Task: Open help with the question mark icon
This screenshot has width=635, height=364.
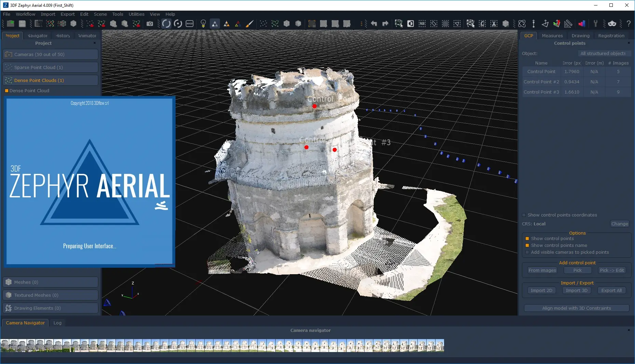Action: pyautogui.click(x=629, y=24)
